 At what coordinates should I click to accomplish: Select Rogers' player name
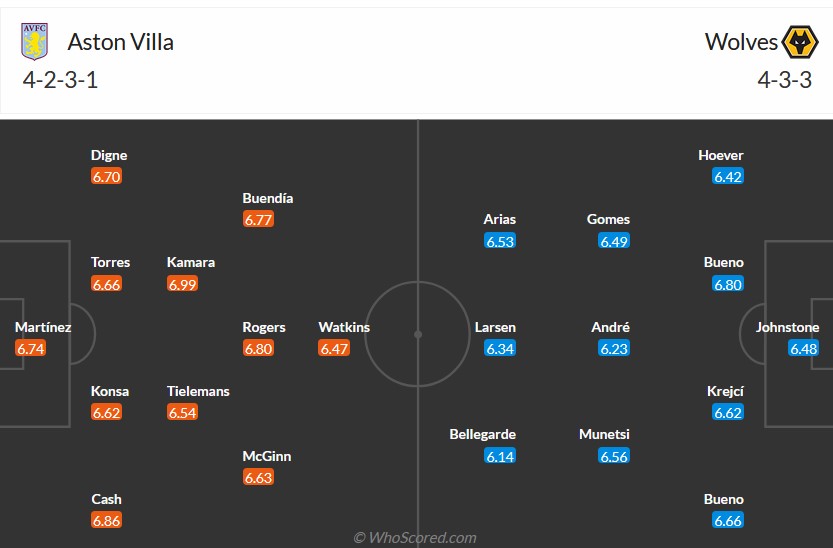[x=264, y=327]
